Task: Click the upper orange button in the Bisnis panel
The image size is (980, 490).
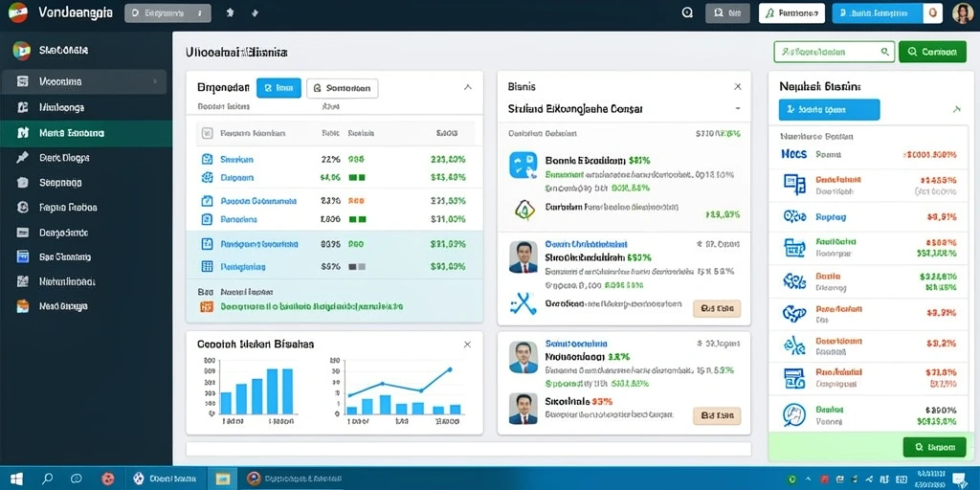Action: tap(717, 308)
